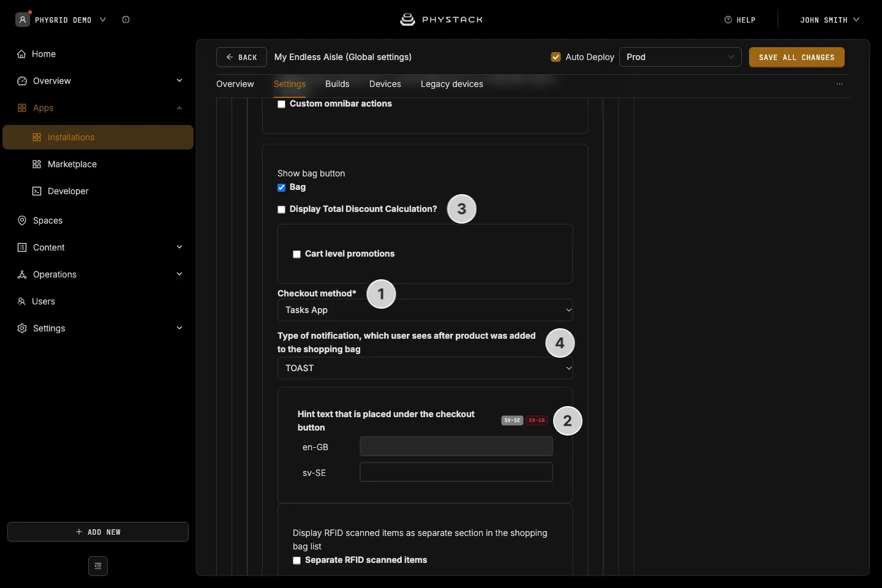Switch to the Builds tab

[337, 84]
